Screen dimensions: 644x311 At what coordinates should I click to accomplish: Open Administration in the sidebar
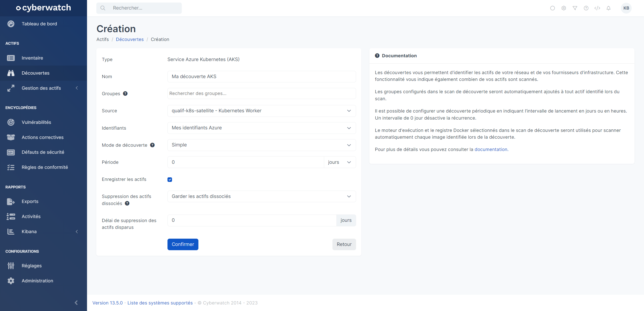[x=44, y=281]
